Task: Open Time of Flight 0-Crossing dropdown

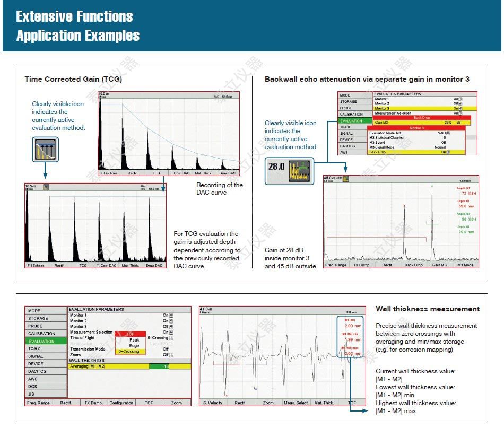Action: click(x=171, y=338)
